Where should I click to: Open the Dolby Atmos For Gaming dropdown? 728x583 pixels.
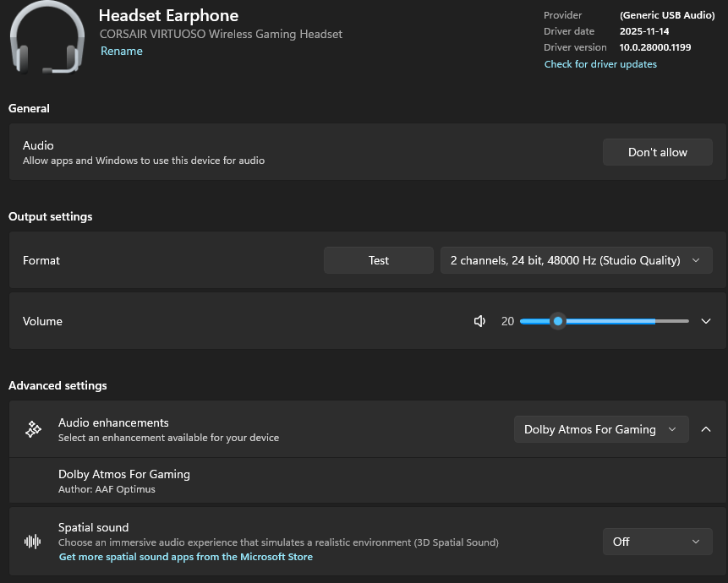(x=600, y=429)
